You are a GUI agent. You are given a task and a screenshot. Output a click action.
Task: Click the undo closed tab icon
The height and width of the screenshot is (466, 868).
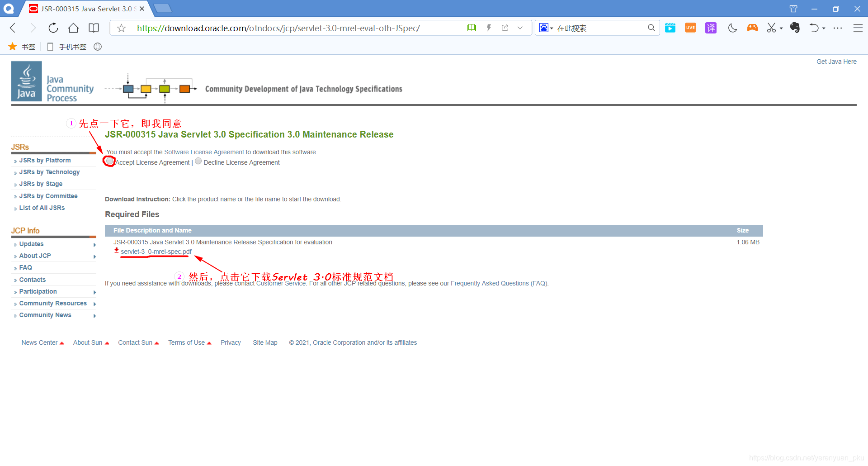tap(814, 28)
